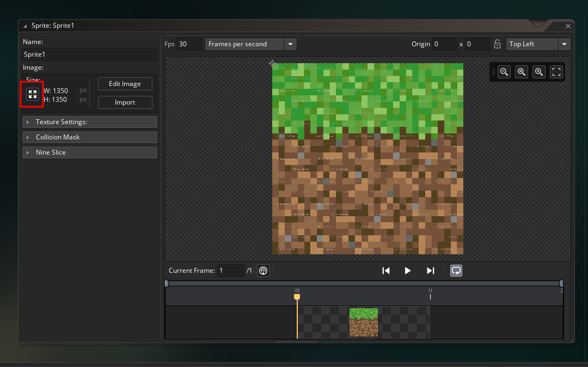Viewport: 588px width, 367px height.
Task: Click the '/1' total frames text
Action: point(249,271)
